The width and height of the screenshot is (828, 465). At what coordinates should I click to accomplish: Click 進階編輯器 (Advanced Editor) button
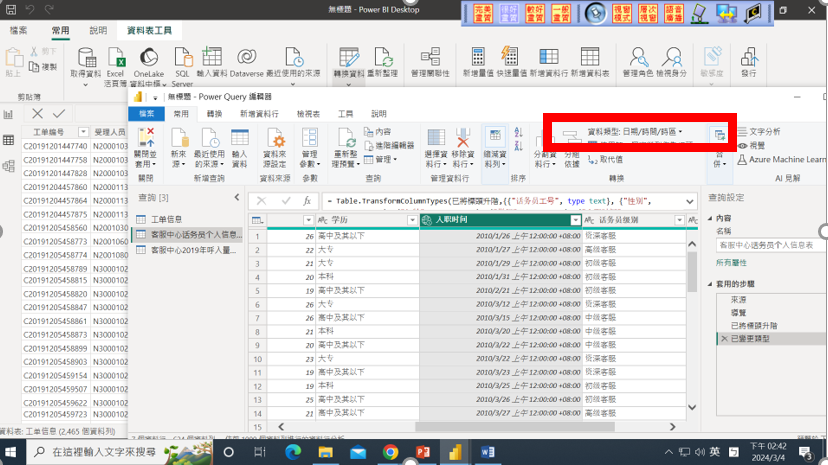click(x=388, y=145)
